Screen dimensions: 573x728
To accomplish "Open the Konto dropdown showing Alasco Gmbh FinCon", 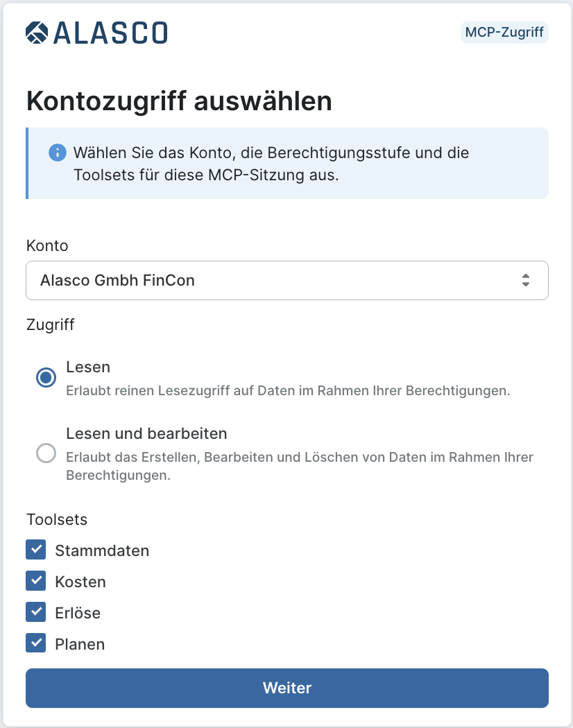I will click(x=286, y=280).
